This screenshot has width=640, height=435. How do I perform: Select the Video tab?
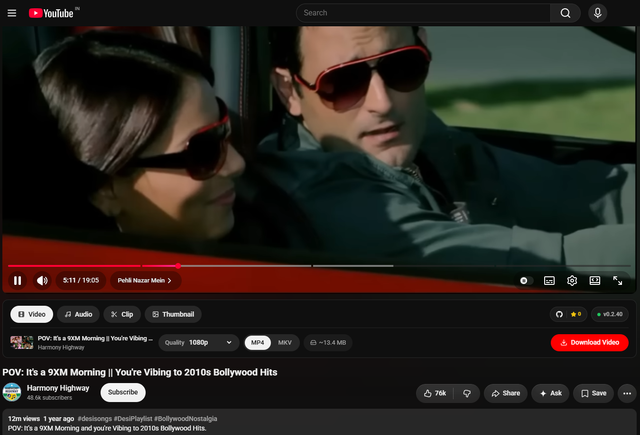pyautogui.click(x=32, y=314)
